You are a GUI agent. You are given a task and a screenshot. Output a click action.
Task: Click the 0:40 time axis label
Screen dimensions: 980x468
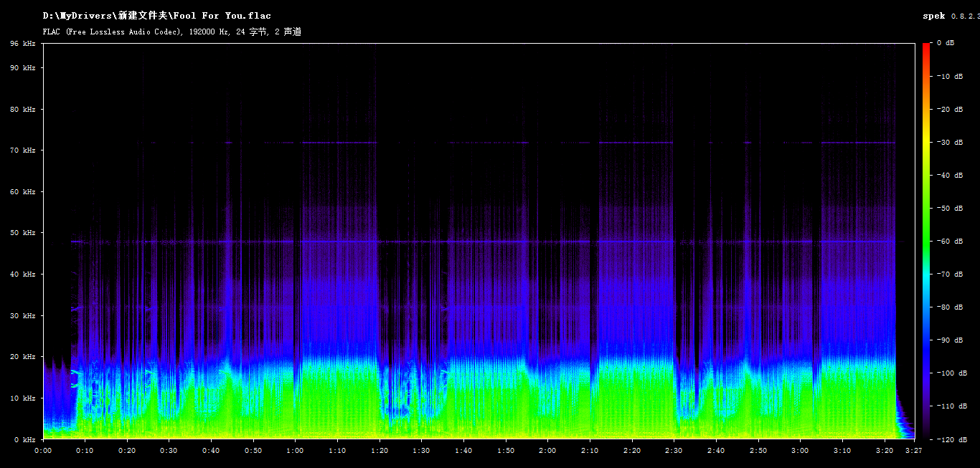pyautogui.click(x=211, y=451)
